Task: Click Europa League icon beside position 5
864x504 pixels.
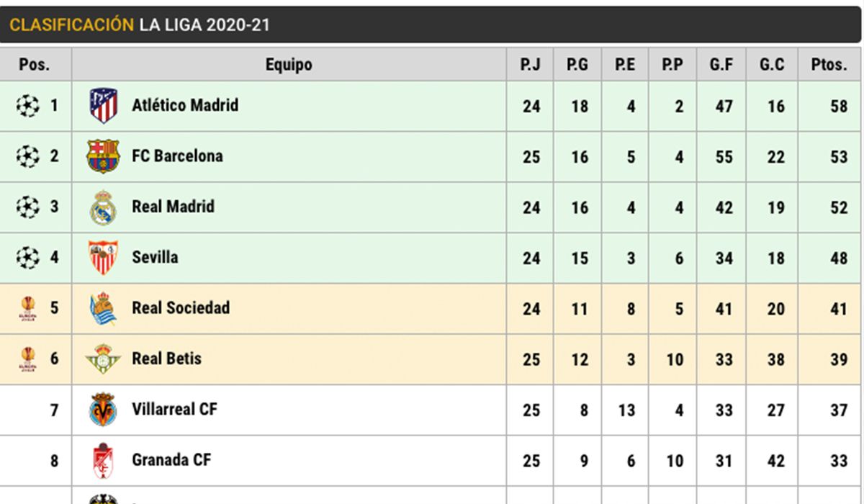Action: 27,309
